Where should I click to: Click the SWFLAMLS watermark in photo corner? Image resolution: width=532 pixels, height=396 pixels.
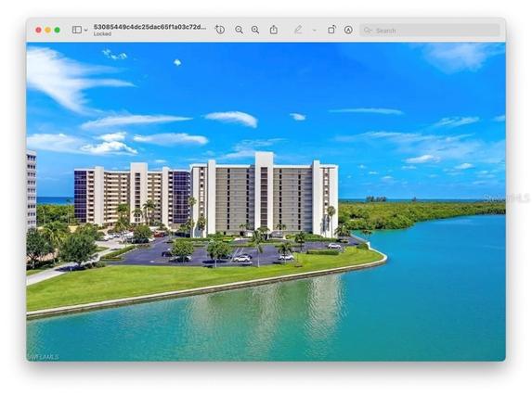coord(43,357)
